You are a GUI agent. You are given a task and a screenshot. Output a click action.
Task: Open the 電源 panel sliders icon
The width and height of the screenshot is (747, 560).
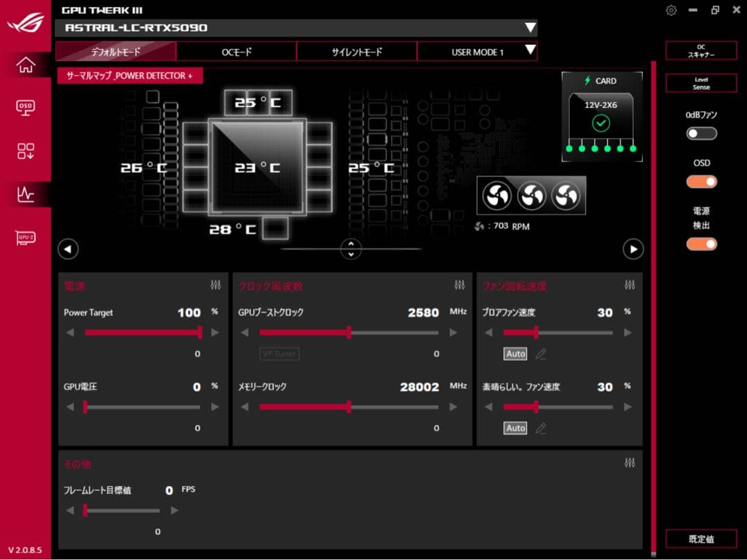[216, 283]
